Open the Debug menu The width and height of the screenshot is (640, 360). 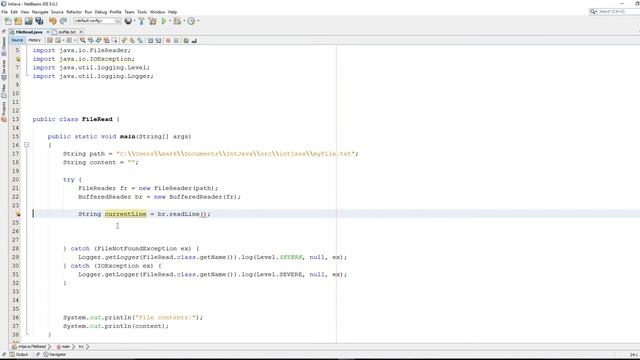pyautogui.click(x=100, y=12)
